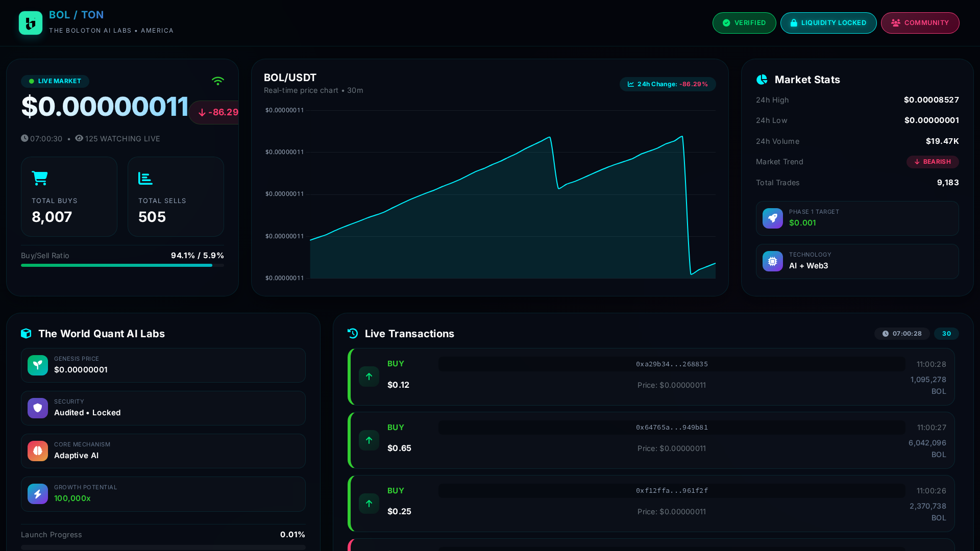Click up-arrow icon of $0.65 buy transaction

pos(369,440)
